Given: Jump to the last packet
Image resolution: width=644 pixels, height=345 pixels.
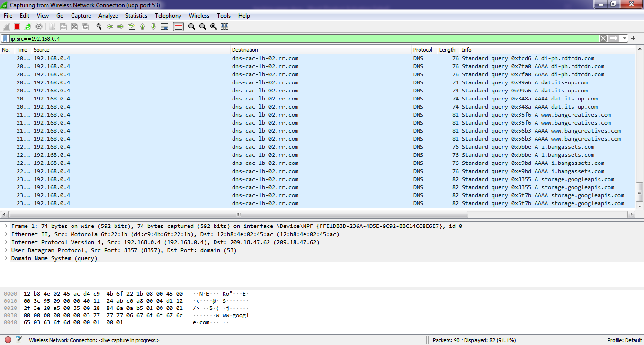Looking at the screenshot, I should 153,27.
